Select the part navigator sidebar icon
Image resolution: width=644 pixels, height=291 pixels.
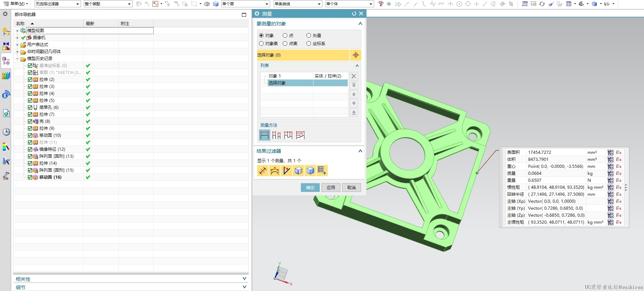coord(6,62)
